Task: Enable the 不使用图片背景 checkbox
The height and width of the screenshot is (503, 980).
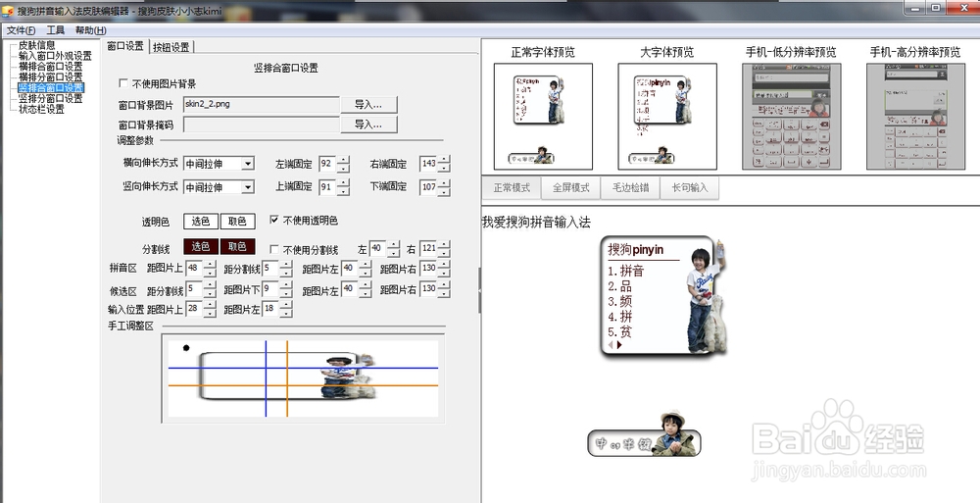Action: pos(123,83)
